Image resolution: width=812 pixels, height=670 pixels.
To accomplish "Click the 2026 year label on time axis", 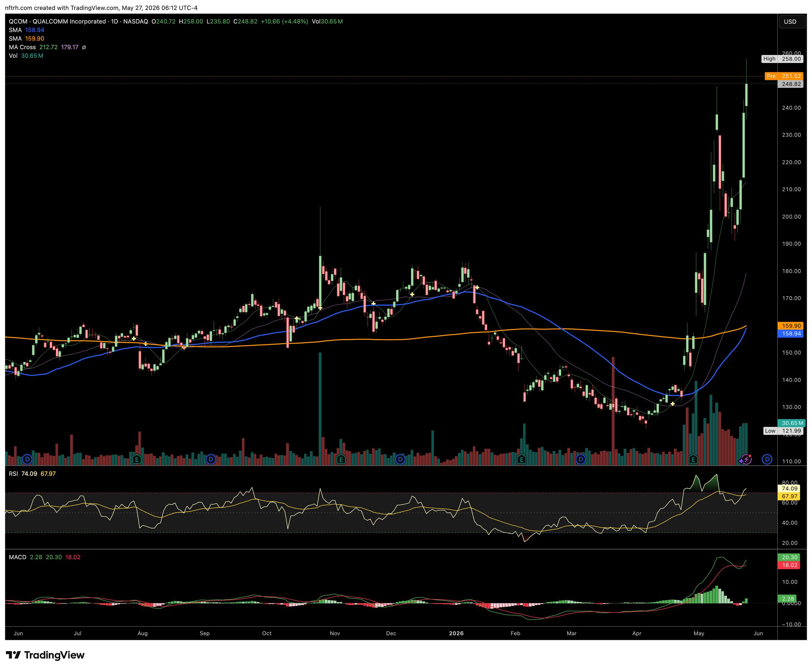I will point(456,633).
